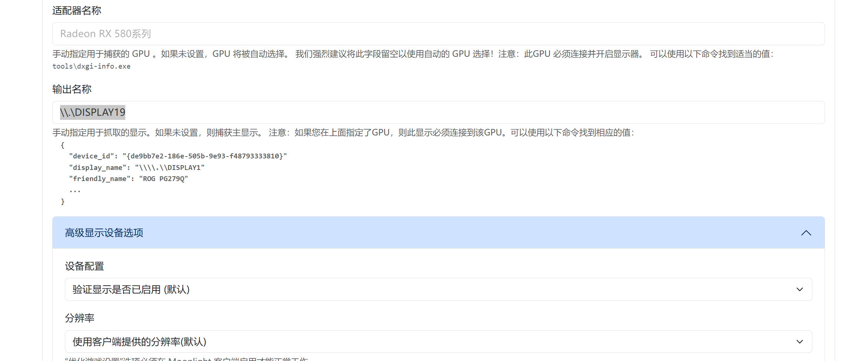Screen dimensions: 868x361
Task: Click the "display_name" line in the sample
Action: pos(137,168)
